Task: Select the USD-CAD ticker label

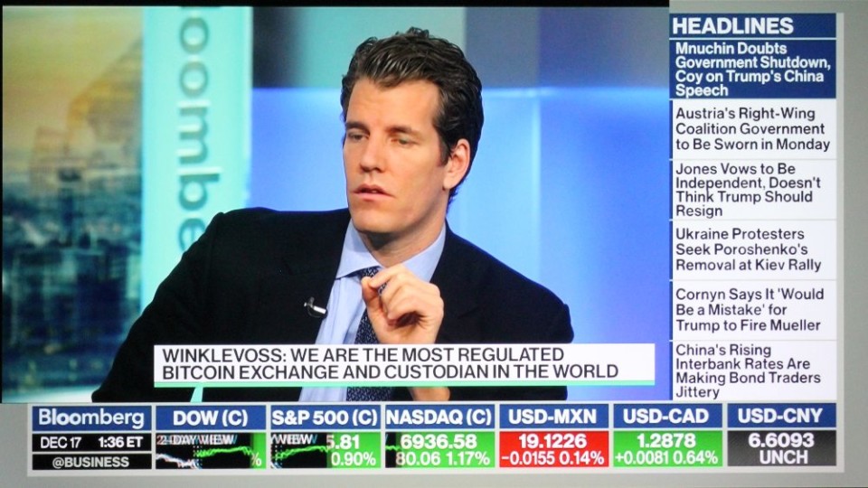Action: [666, 418]
